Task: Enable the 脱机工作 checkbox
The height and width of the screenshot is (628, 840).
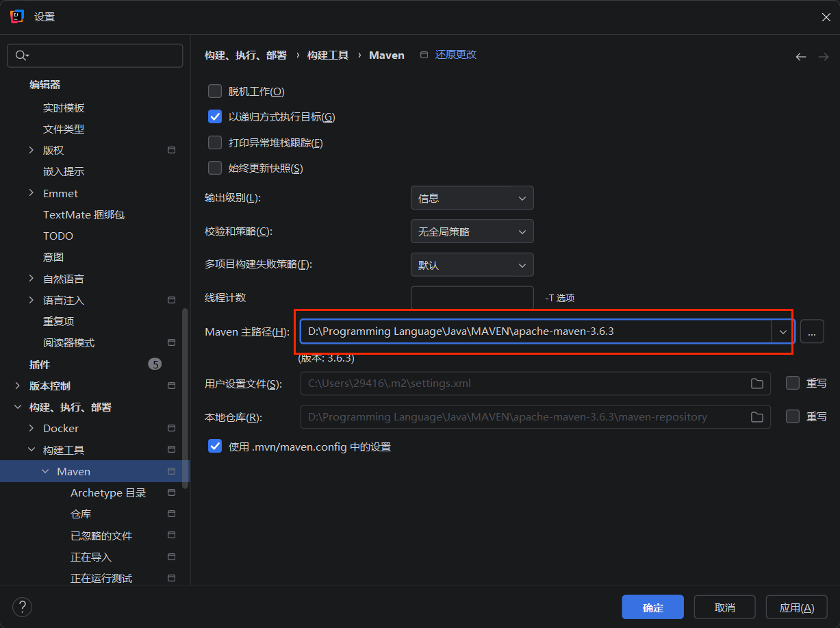Action: pos(215,91)
